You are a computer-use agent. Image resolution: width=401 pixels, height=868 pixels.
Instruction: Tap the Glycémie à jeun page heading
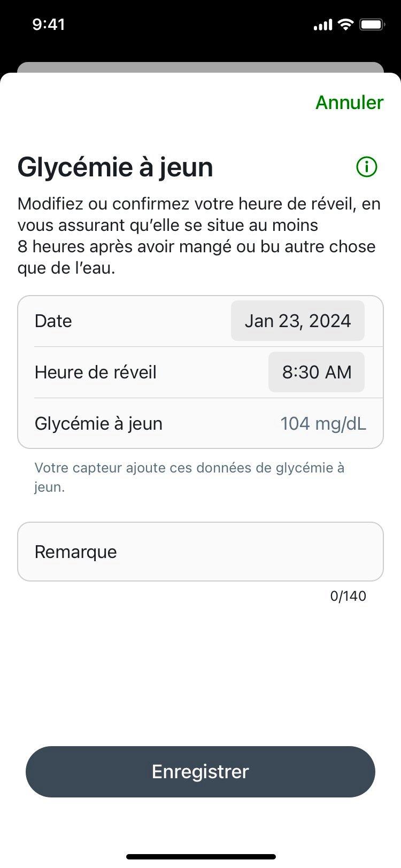click(x=115, y=167)
